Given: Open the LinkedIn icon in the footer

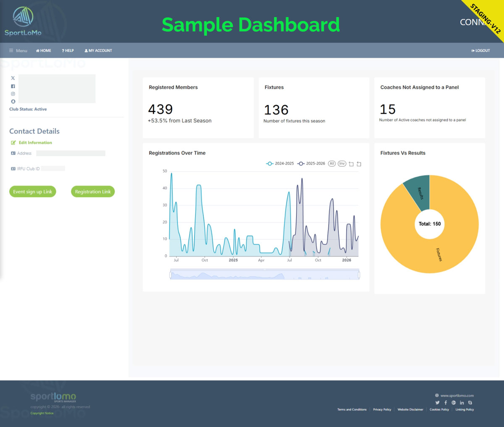Looking at the screenshot, I should pos(462,402).
